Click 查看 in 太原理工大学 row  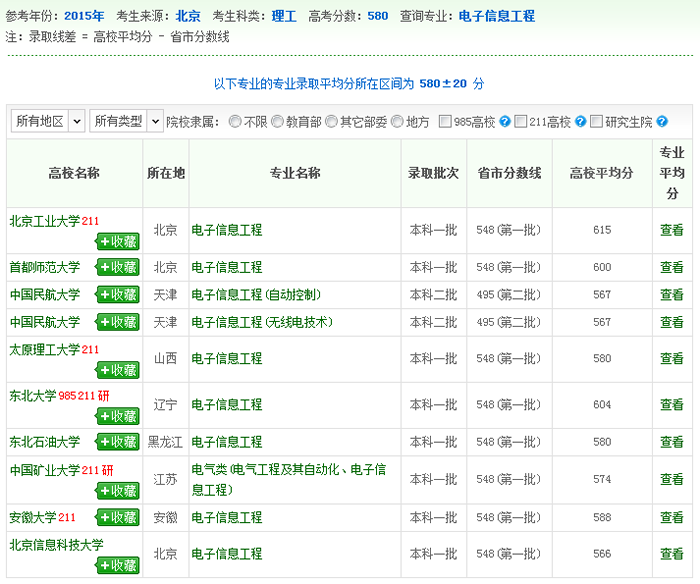(672, 358)
